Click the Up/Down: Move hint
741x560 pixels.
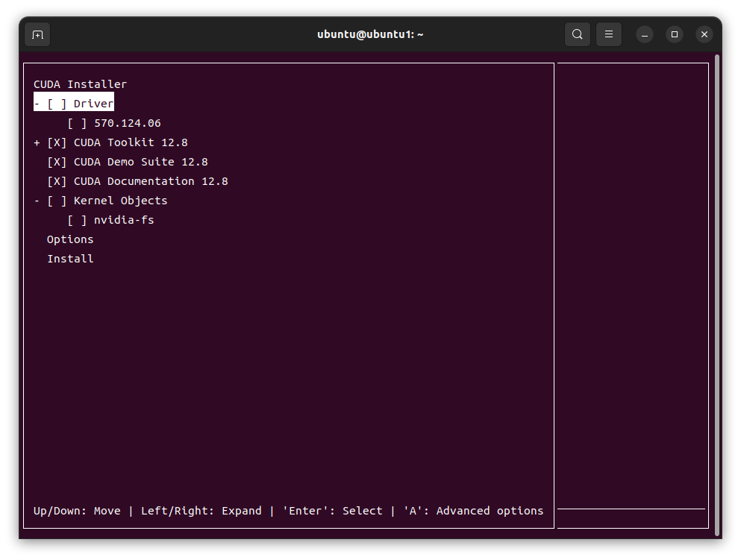77,511
